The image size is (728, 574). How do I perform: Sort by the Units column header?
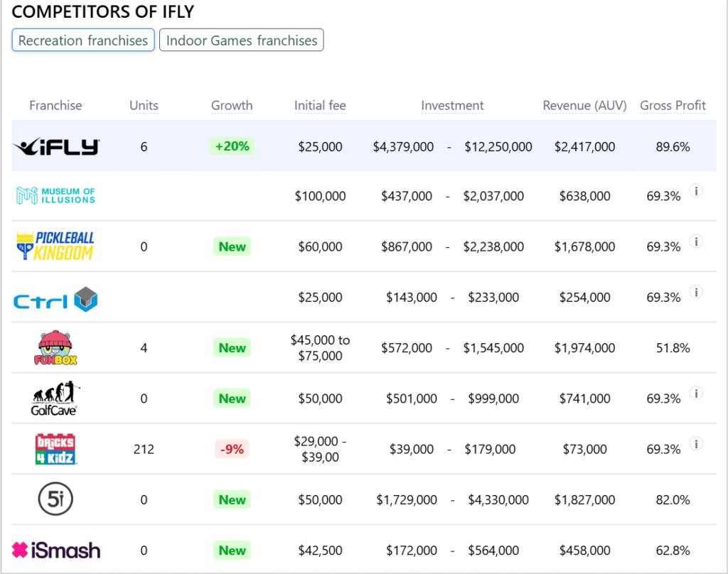(144, 105)
